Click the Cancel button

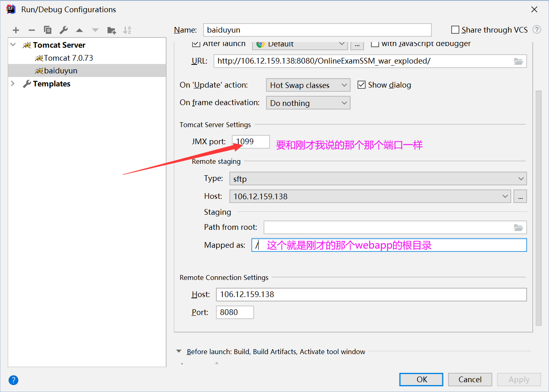point(470,379)
